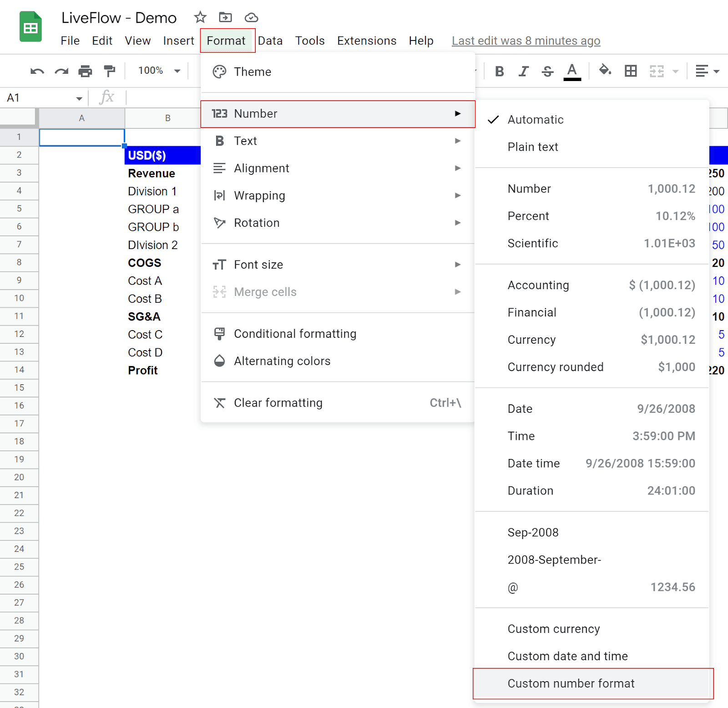Apply the Time format

click(592, 437)
